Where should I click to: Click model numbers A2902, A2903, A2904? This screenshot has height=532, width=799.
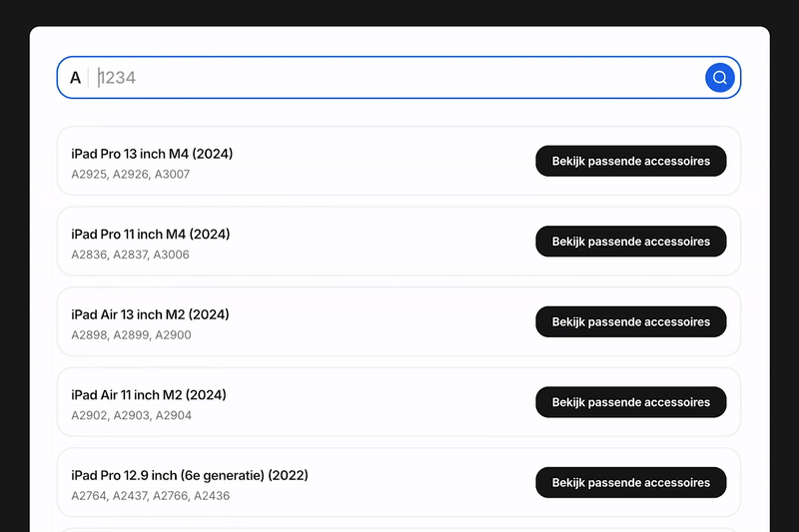[132, 415]
